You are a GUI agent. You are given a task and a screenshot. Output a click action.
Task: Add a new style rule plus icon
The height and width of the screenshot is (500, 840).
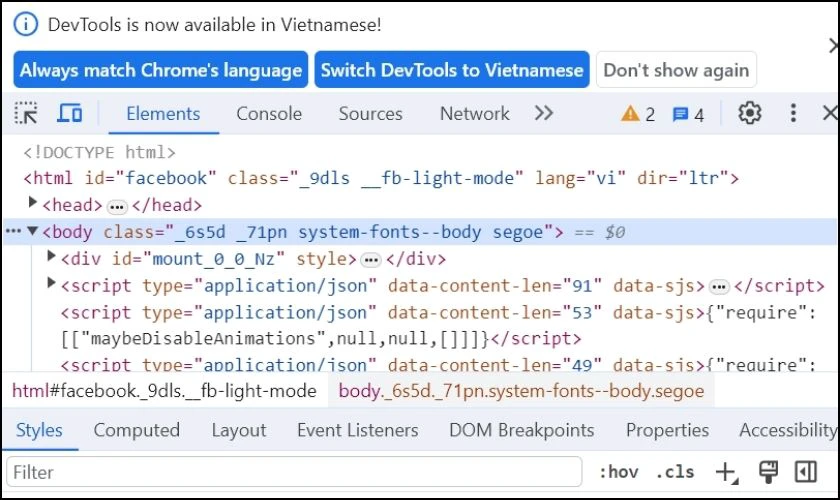tap(726, 472)
